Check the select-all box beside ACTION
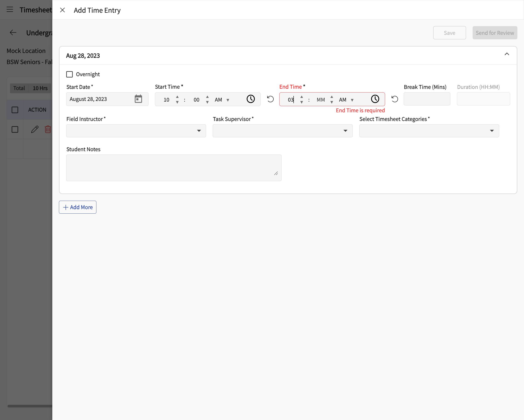This screenshot has width=524, height=420. (15, 110)
